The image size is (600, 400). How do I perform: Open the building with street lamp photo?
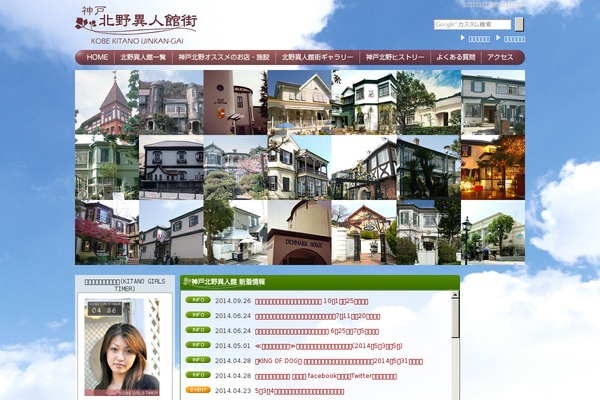[493, 232]
